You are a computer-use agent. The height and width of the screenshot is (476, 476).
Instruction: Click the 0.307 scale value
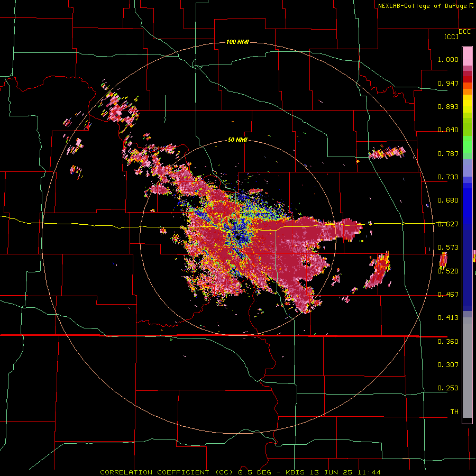pyautogui.click(x=448, y=364)
